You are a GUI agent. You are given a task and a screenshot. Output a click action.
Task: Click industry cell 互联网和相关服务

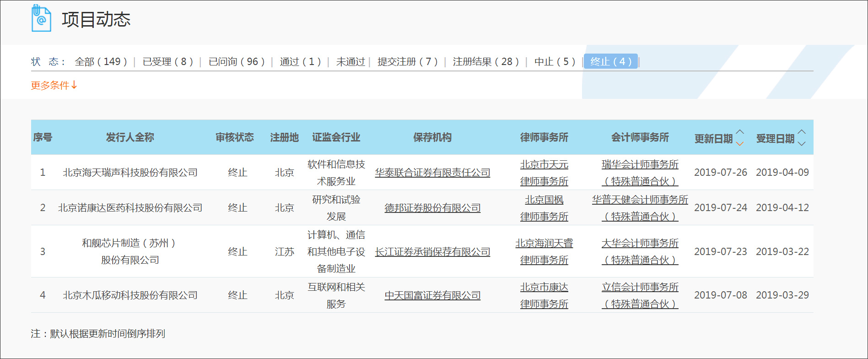pyautogui.click(x=336, y=295)
